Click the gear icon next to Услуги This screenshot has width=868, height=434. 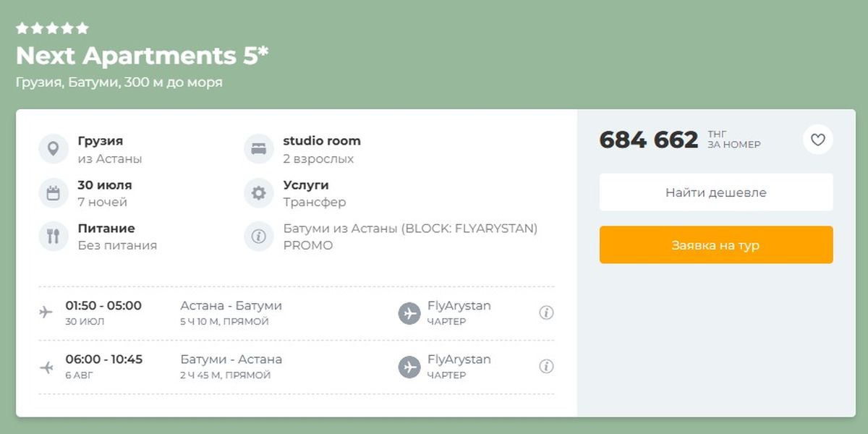click(259, 192)
